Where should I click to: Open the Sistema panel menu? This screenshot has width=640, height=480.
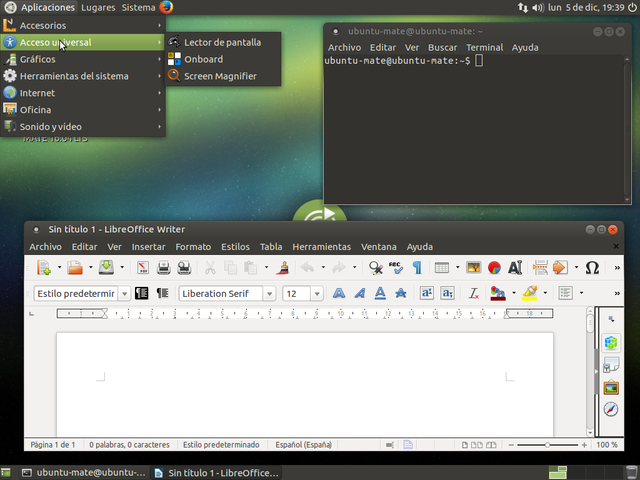pyautogui.click(x=138, y=7)
